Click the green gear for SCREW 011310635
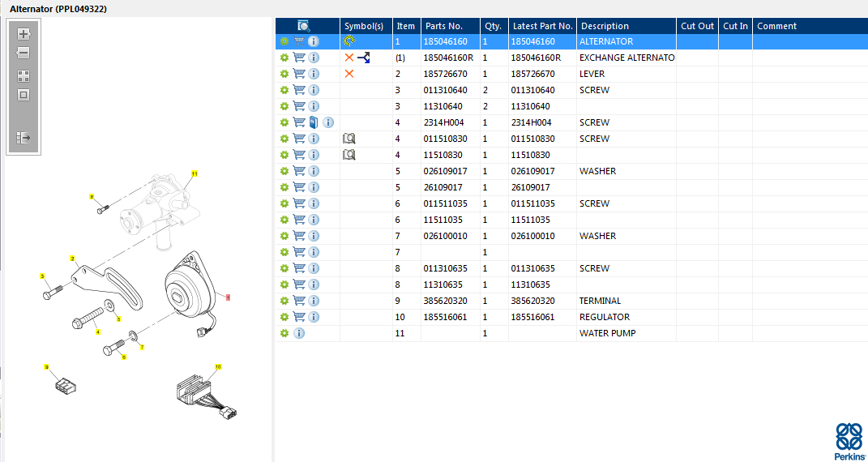Screen dimensions: 868x462 (284, 268)
